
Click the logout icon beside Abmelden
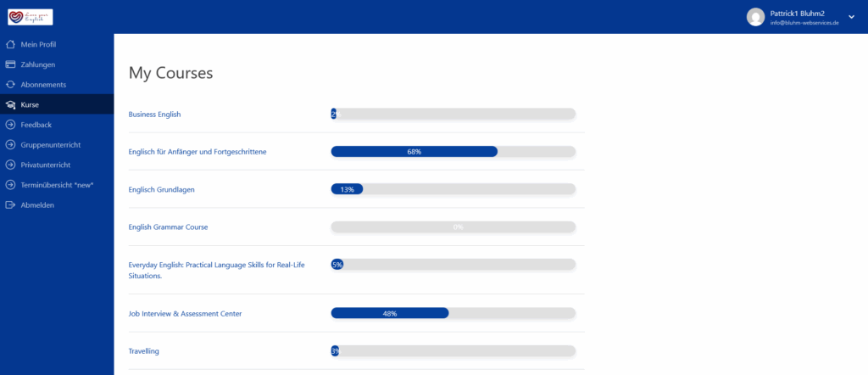click(10, 205)
